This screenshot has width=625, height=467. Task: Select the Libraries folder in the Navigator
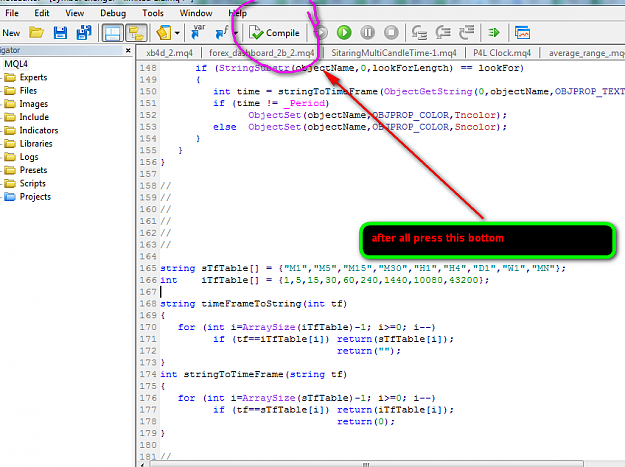click(36, 143)
